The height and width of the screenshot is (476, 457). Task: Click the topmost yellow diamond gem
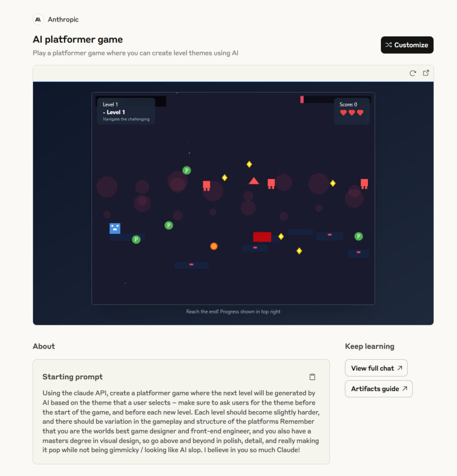[x=249, y=164]
